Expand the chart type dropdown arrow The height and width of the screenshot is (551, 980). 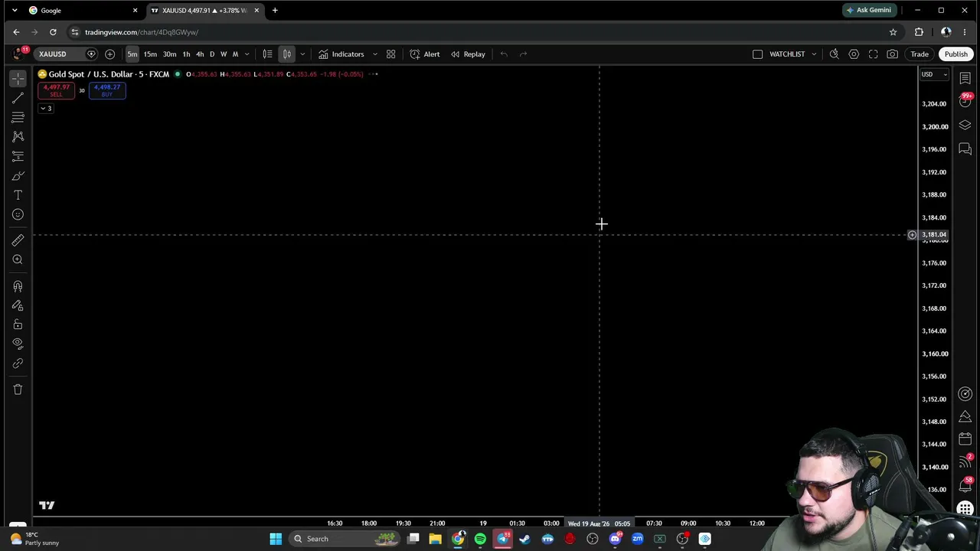click(302, 54)
